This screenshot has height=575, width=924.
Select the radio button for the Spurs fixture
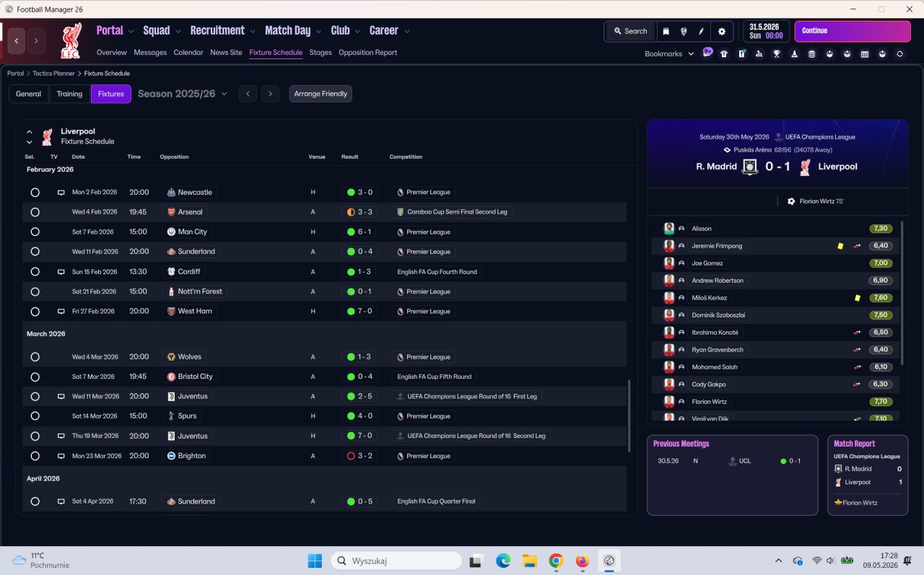[35, 416]
